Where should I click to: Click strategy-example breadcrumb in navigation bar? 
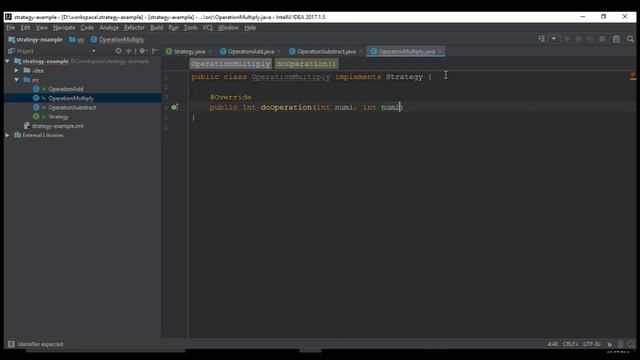pyautogui.click(x=36, y=40)
